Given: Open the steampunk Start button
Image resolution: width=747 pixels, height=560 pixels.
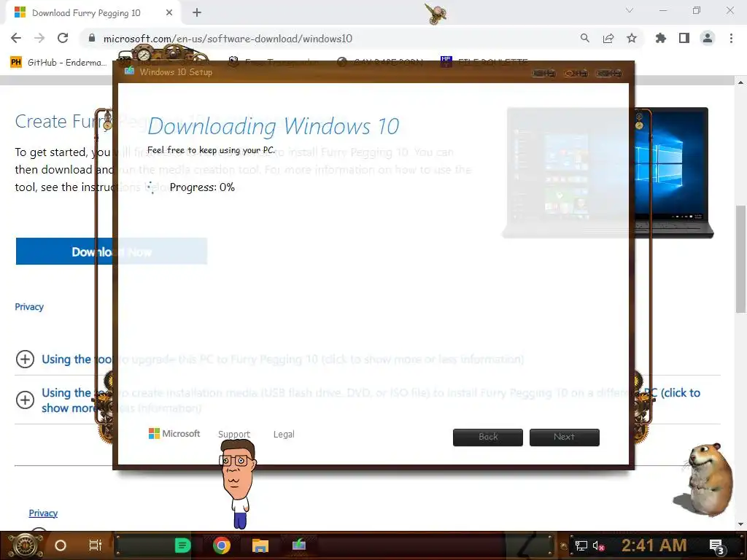Looking at the screenshot, I should (25, 545).
